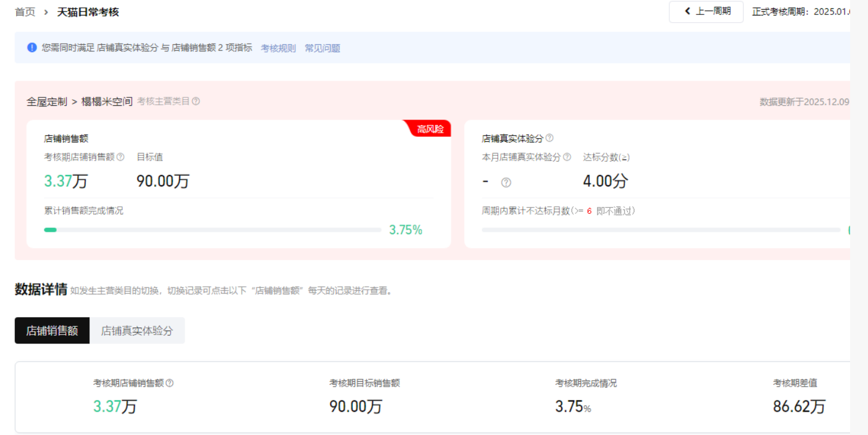The width and height of the screenshot is (868, 435).
Task: Open the 常见问题 link
Action: [x=322, y=48]
